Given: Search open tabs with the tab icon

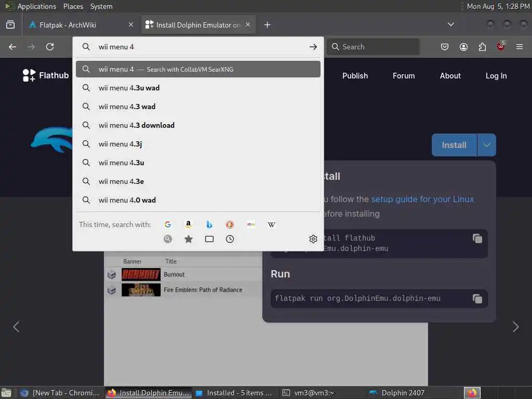Looking at the screenshot, I should pyautogui.click(x=209, y=239).
